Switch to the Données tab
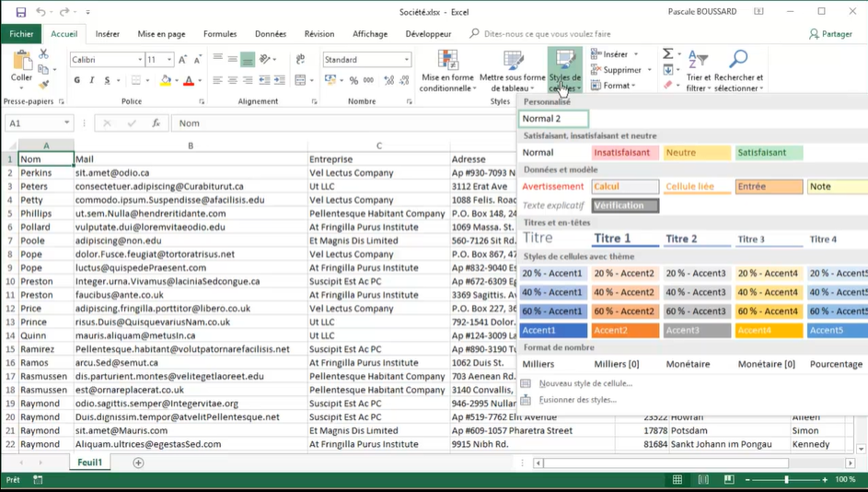 [270, 34]
